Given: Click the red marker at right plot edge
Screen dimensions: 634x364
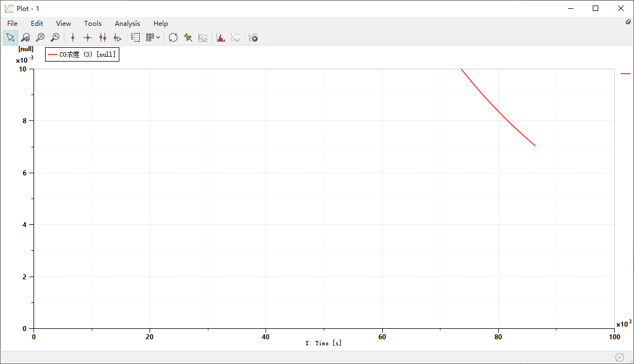Looking at the screenshot, I should click(x=626, y=74).
